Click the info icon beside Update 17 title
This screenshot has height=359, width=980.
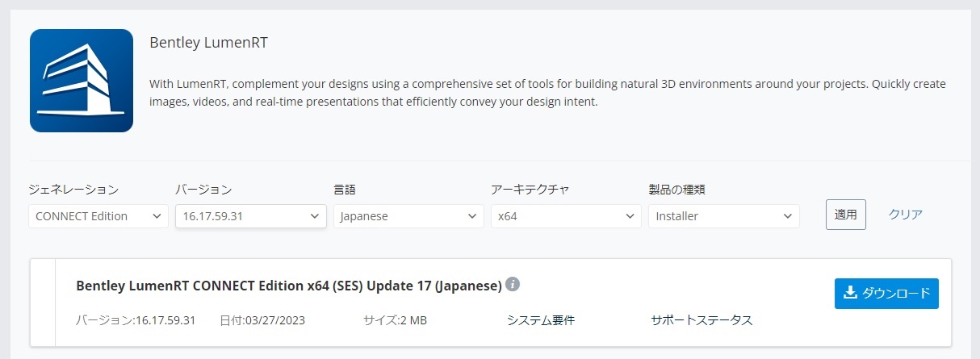(x=513, y=285)
